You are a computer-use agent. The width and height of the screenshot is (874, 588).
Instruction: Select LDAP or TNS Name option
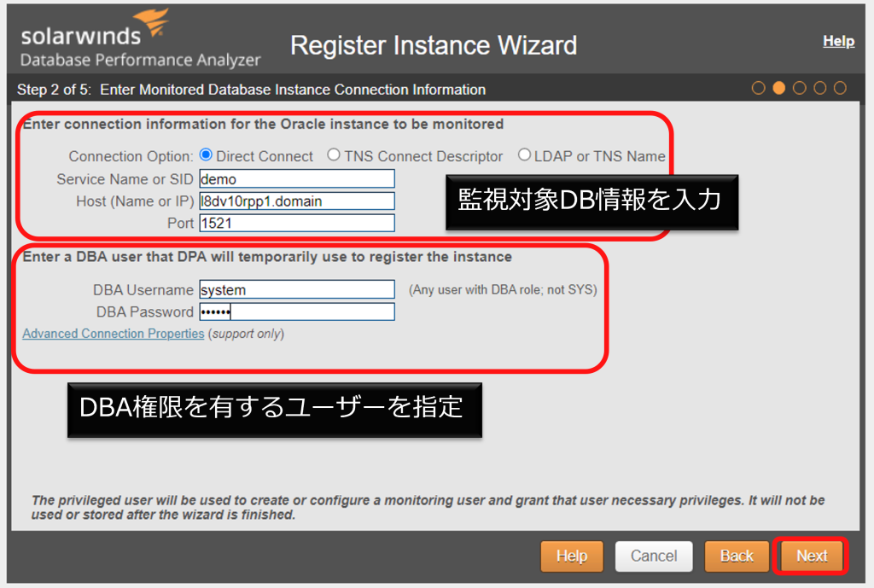523,155
